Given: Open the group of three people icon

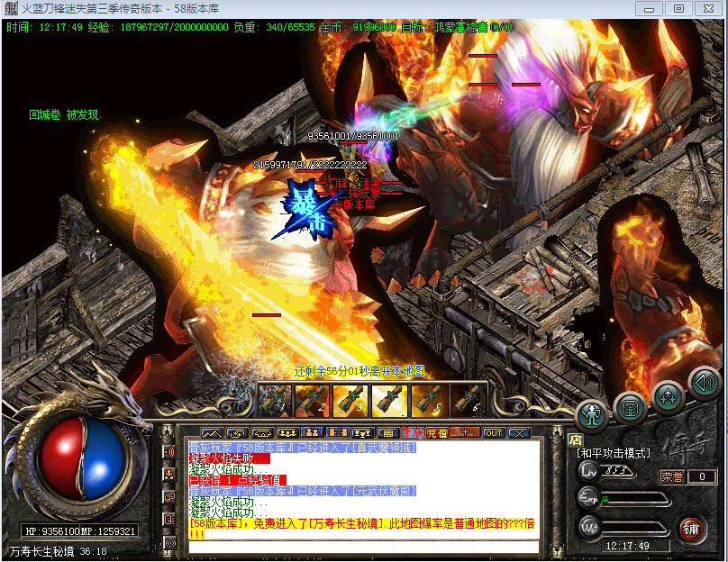Looking at the screenshot, I should (x=287, y=433).
